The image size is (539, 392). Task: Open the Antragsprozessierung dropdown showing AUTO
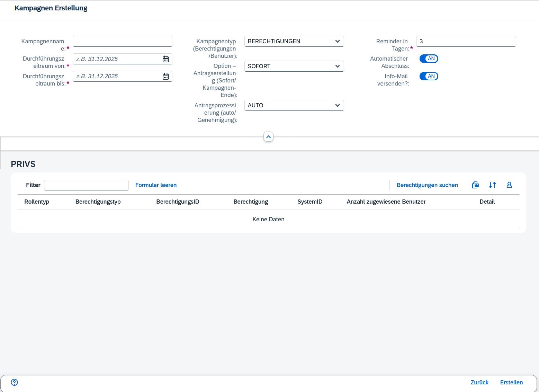click(x=294, y=105)
